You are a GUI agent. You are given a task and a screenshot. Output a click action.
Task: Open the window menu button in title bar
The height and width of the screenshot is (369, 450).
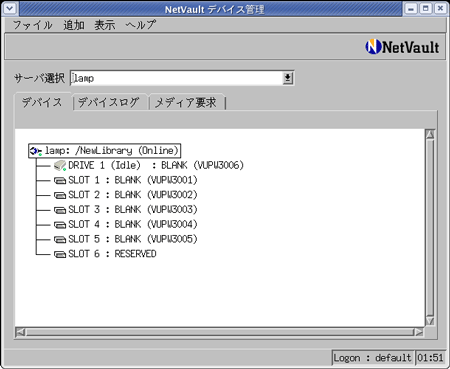click(x=10, y=8)
